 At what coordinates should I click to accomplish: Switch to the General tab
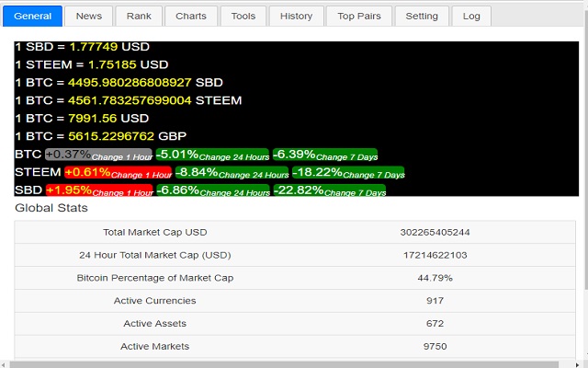(32, 17)
